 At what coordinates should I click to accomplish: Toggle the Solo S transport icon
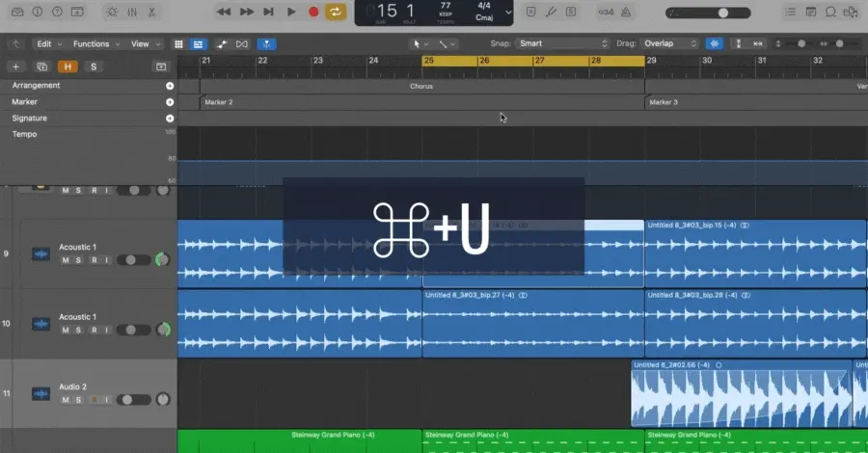(571, 12)
